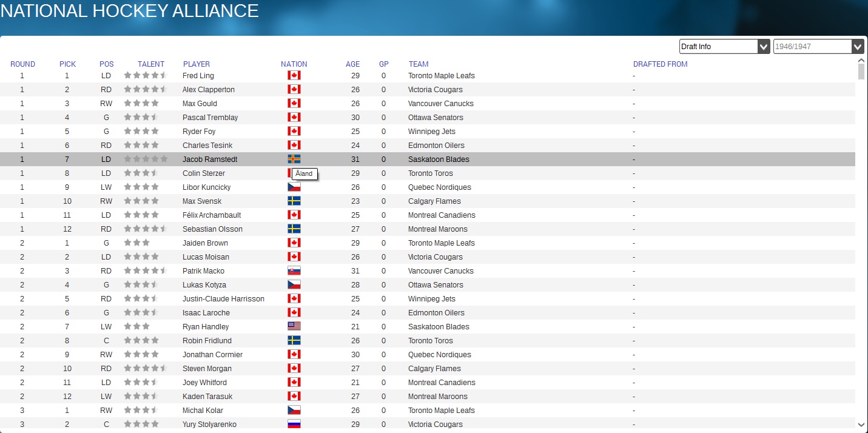Sort by the NATION column header
868x433 pixels.
coord(294,64)
